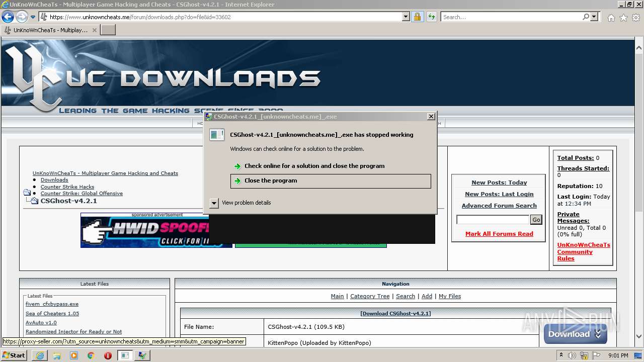Expand View problem details arrow

214,203
